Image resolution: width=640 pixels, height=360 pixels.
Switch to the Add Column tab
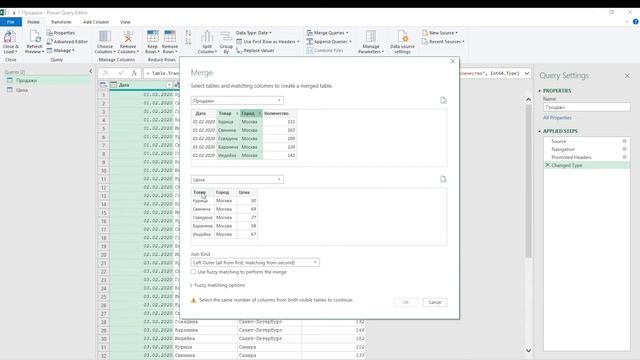[96, 22]
